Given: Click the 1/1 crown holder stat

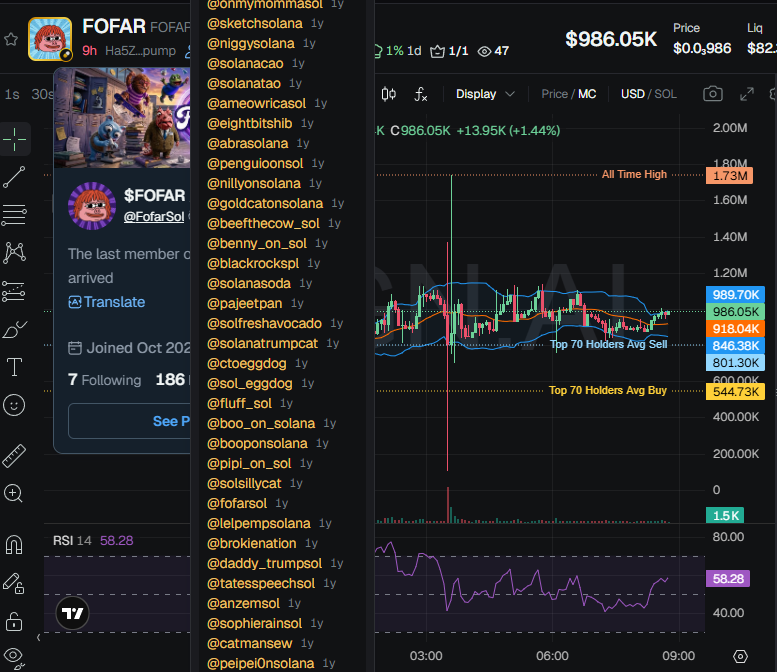Looking at the screenshot, I should (x=449, y=51).
